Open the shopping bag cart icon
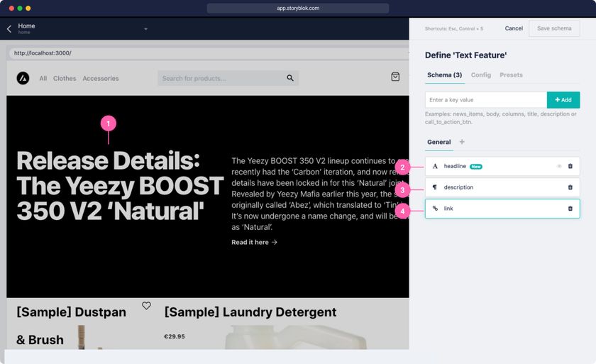This screenshot has width=596, height=364. 395,77
